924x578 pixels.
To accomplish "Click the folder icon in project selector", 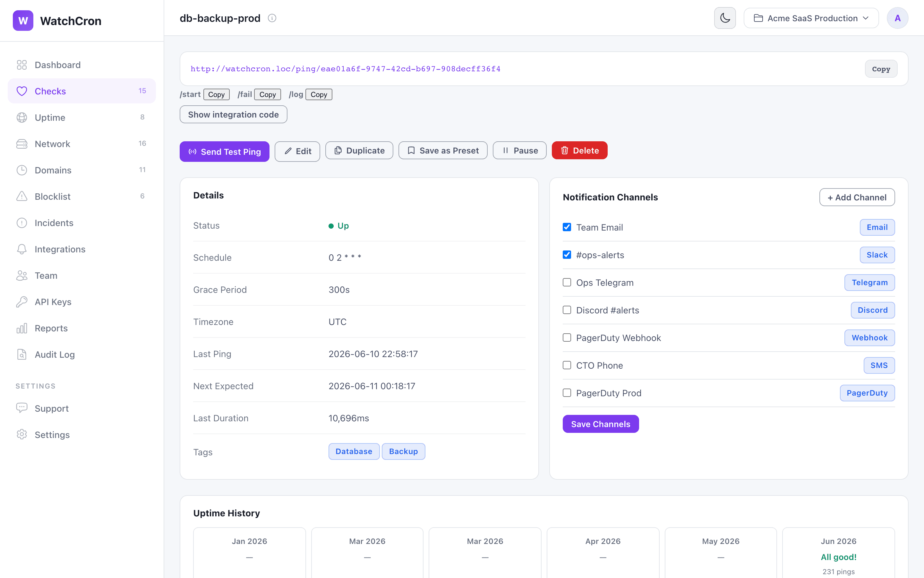I will click(x=758, y=18).
